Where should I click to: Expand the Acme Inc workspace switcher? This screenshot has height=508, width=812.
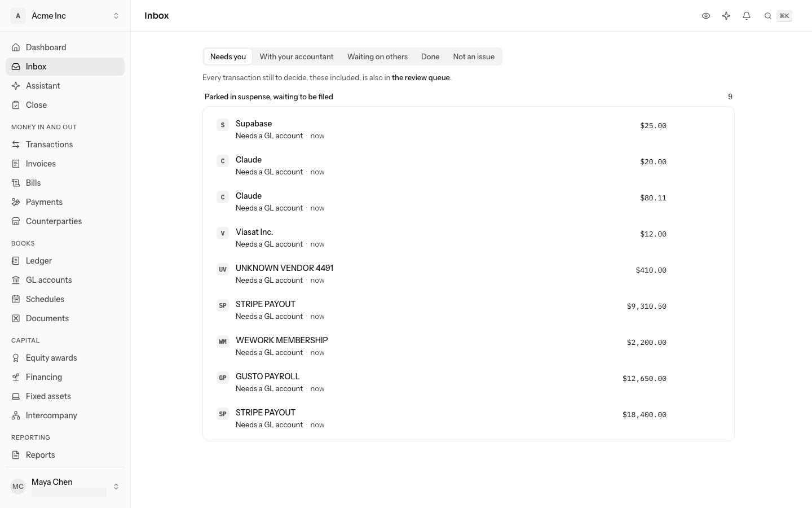click(65, 16)
